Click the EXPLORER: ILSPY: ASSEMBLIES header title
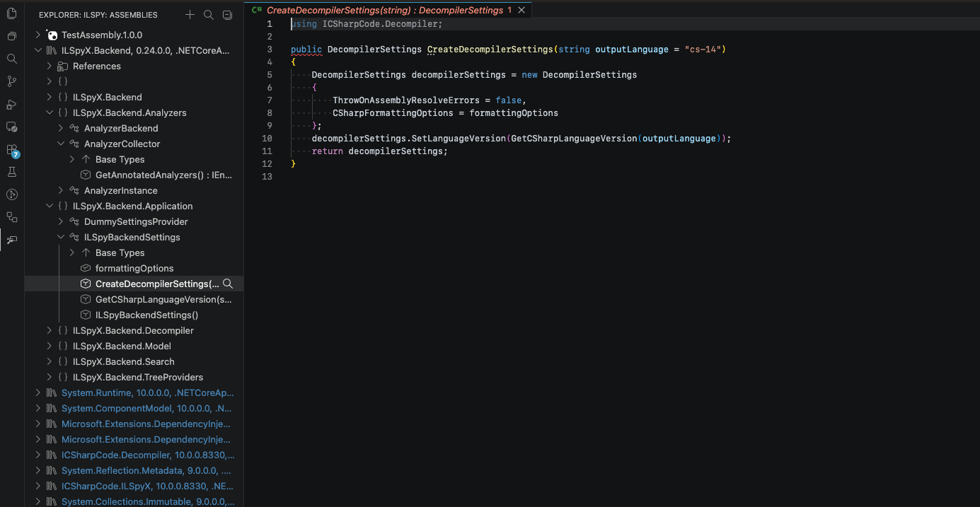Image resolution: width=980 pixels, height=507 pixels. pyautogui.click(x=98, y=15)
